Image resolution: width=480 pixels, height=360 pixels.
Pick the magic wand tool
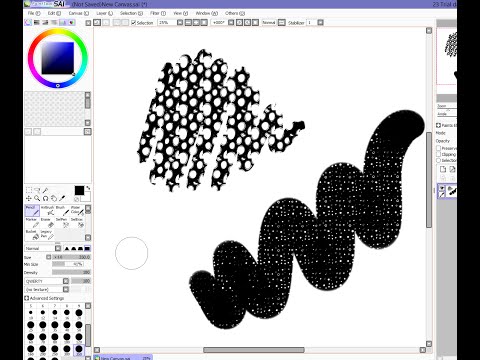pyautogui.click(x=45, y=190)
